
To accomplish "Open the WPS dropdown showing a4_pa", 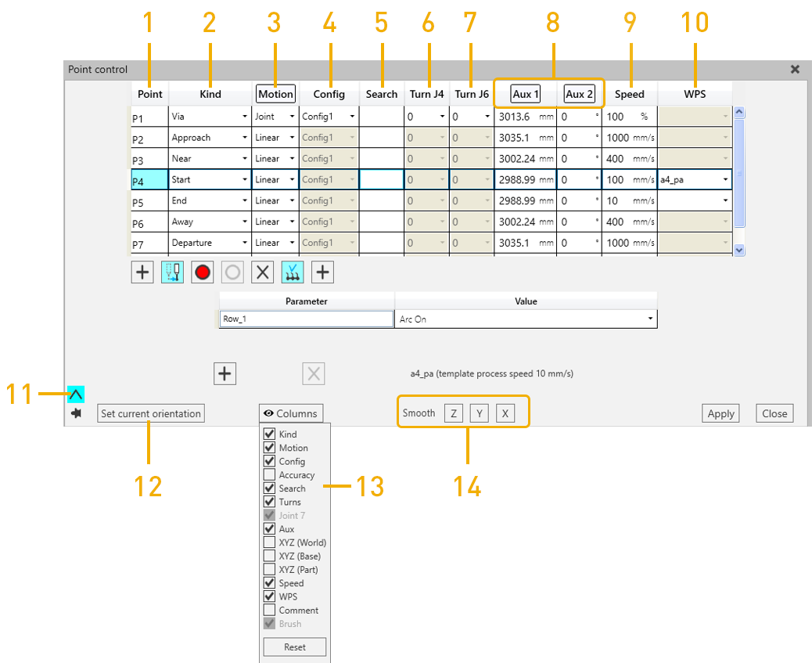I will 724,179.
